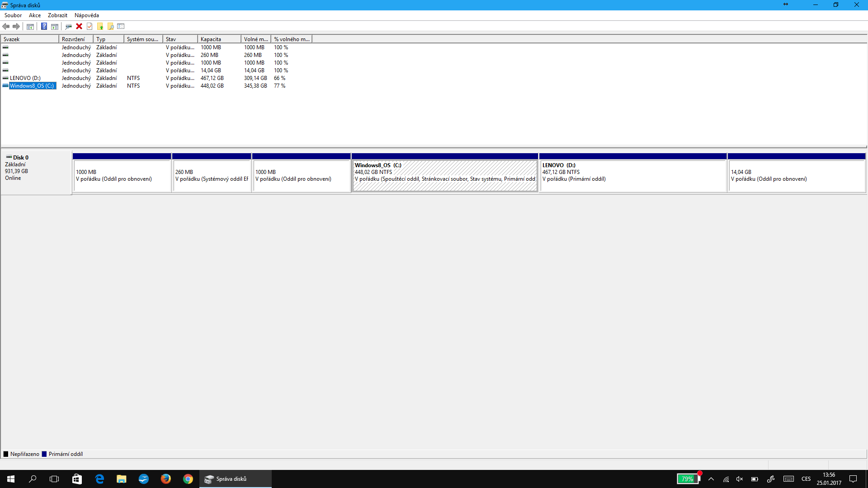Click the folder with magnifier icon
This screenshot has width=868, height=488.
click(x=110, y=26)
